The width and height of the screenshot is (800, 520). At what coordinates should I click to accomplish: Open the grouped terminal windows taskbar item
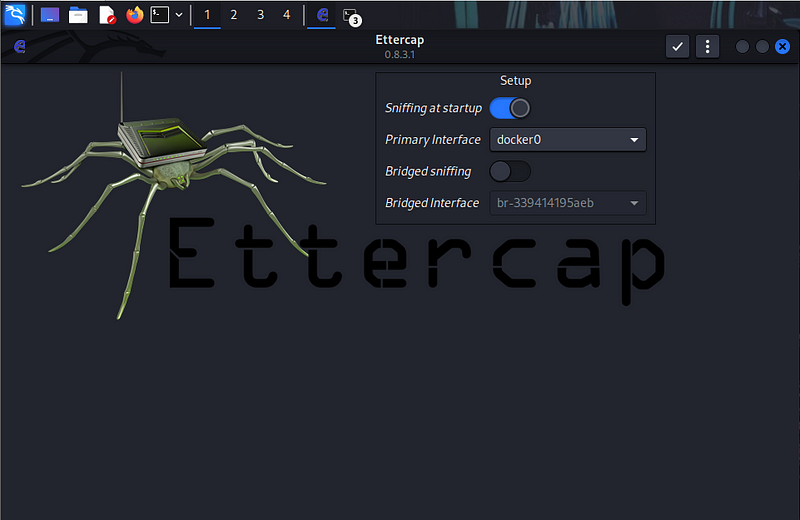(352, 16)
